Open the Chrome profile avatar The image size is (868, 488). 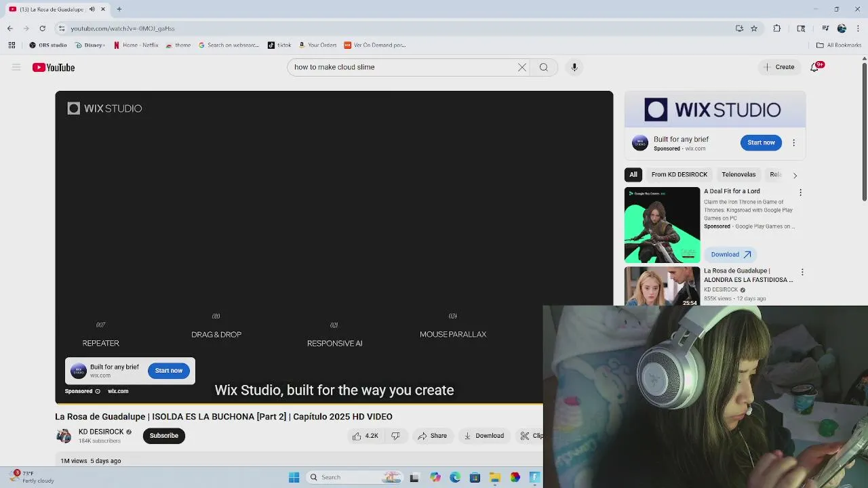pyautogui.click(x=842, y=28)
